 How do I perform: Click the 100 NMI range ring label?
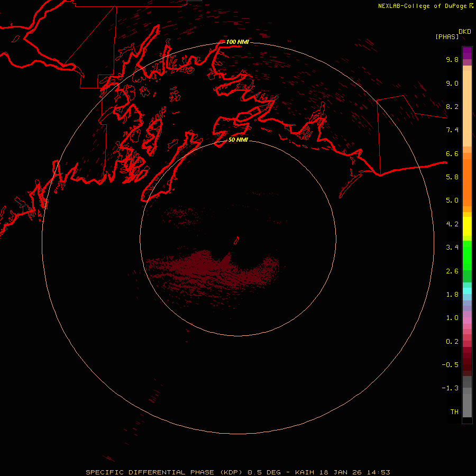237,42
